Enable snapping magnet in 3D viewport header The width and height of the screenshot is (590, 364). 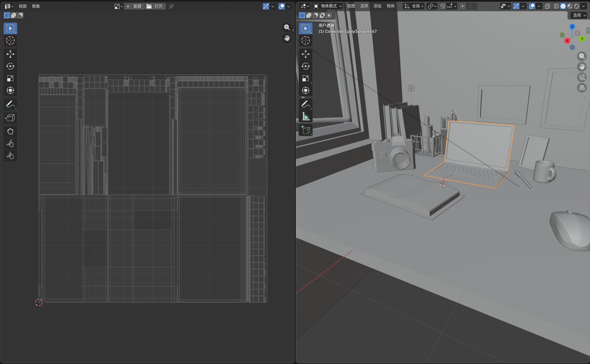click(443, 6)
